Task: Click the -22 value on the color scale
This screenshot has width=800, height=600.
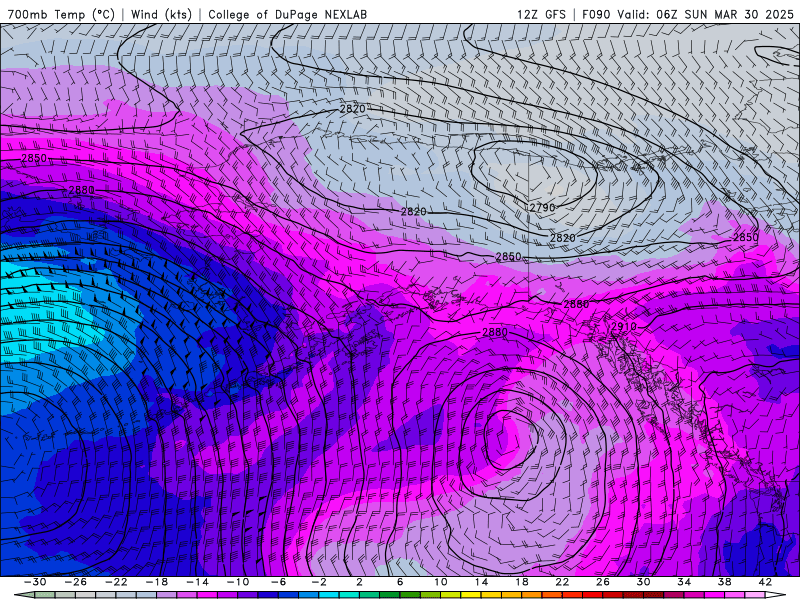Action: tap(116, 582)
